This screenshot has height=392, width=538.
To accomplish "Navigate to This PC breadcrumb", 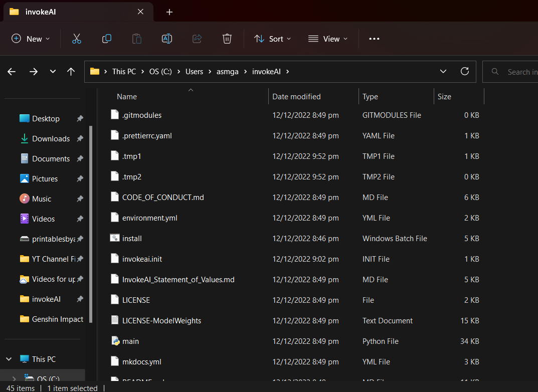I will tap(124, 72).
